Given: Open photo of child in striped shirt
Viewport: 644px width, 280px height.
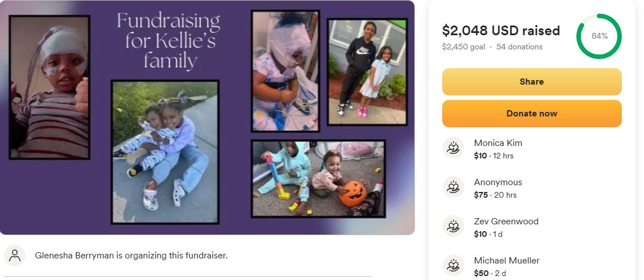Looking at the screenshot, I should coord(49,87).
